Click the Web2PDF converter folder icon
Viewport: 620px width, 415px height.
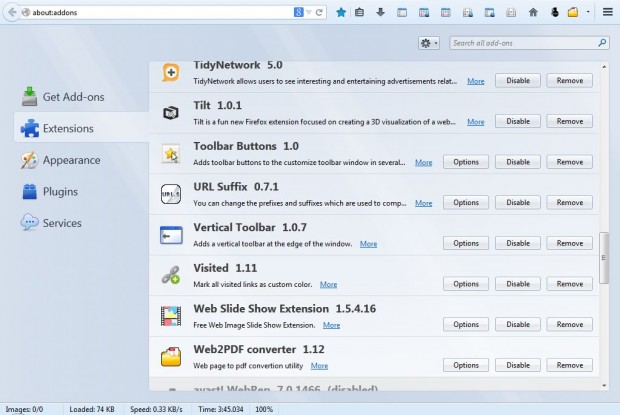click(x=171, y=357)
